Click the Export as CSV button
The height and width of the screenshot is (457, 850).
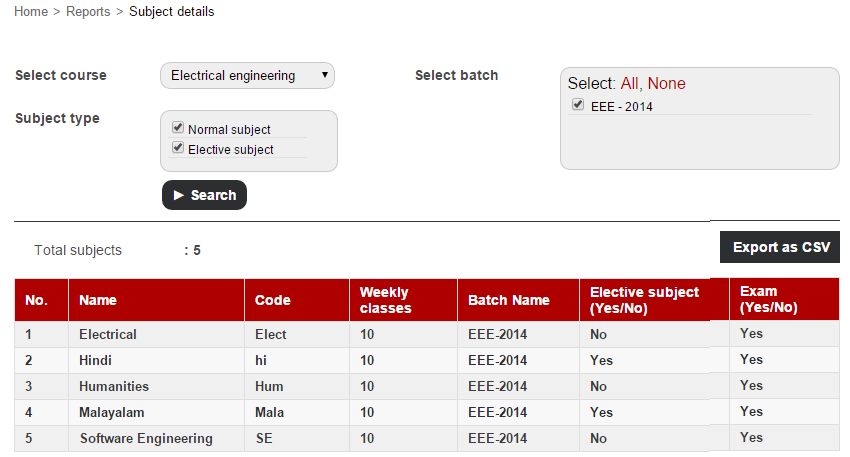780,247
